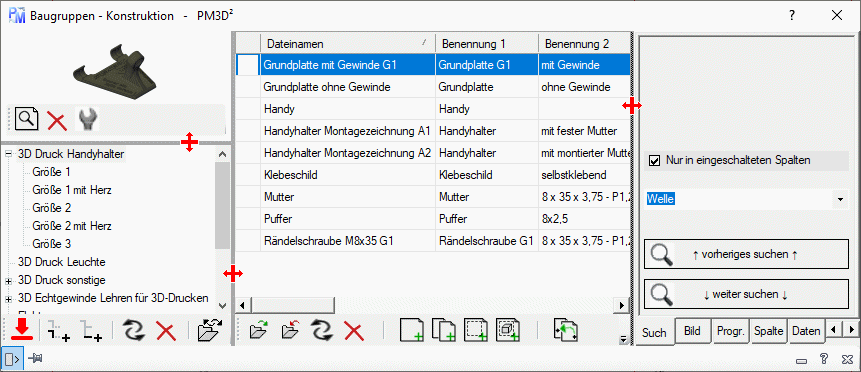Viewport: 861px width, 372px height.
Task: Select tree item '3D Druck Leuchte'
Action: [62, 262]
